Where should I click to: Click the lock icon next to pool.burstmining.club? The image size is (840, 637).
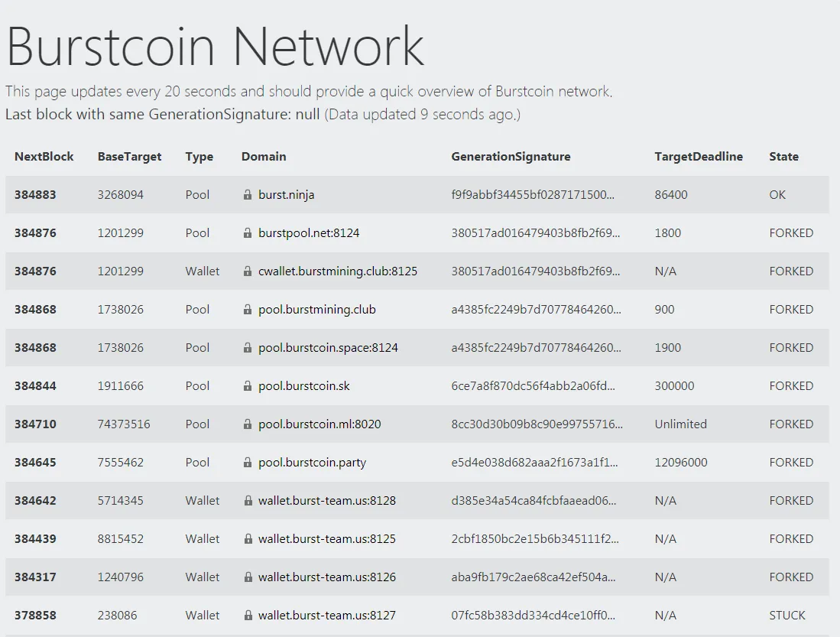[x=248, y=310]
